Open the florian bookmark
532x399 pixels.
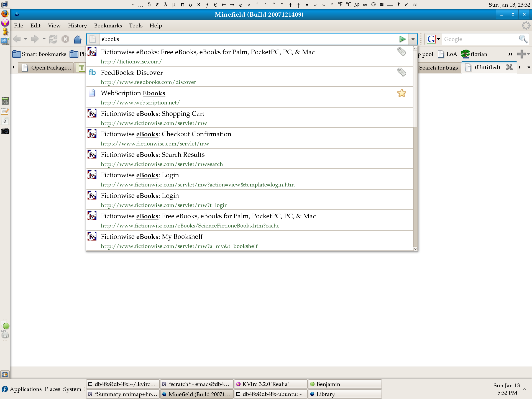474,54
